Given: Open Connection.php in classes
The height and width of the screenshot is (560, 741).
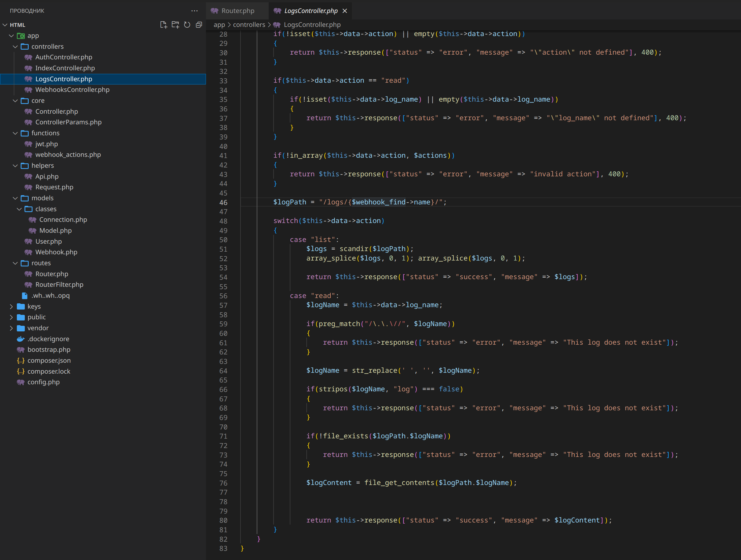Looking at the screenshot, I should (x=63, y=220).
